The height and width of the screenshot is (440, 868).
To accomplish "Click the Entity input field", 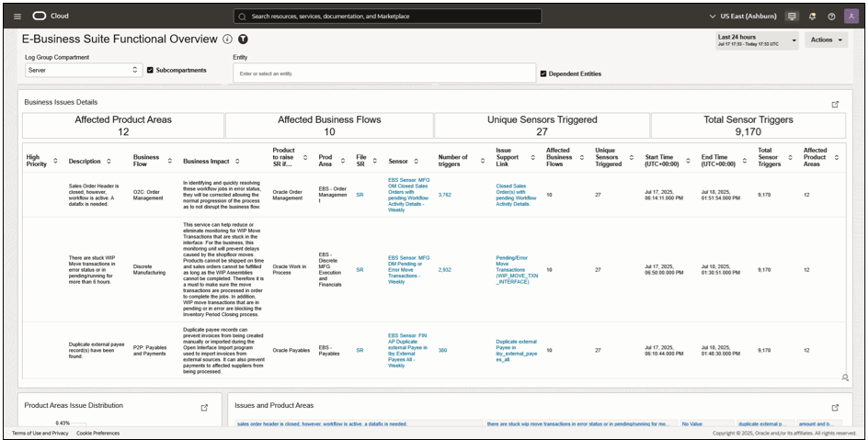I will click(384, 73).
